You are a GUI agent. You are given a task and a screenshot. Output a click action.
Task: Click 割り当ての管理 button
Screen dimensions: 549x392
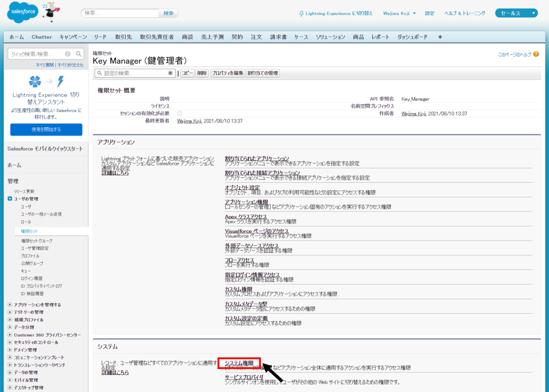coord(263,73)
